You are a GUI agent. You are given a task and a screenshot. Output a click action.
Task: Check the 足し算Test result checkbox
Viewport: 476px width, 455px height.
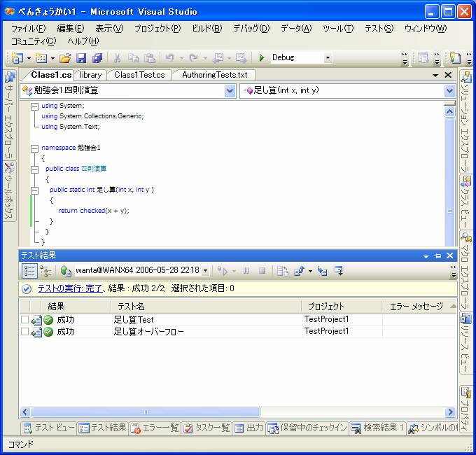click(25, 320)
